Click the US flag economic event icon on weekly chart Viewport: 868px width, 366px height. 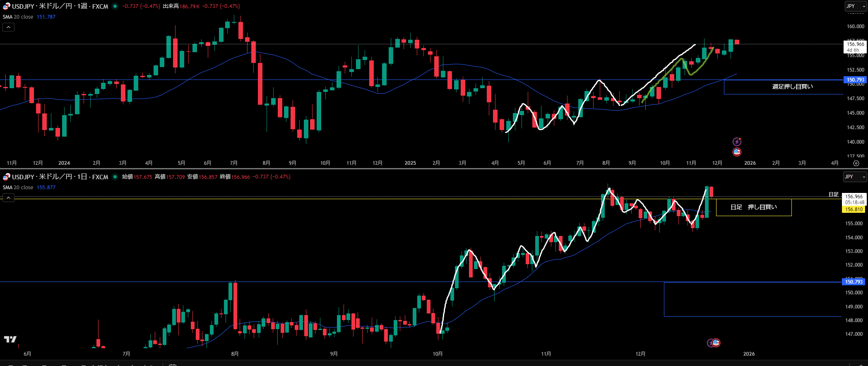(737, 152)
